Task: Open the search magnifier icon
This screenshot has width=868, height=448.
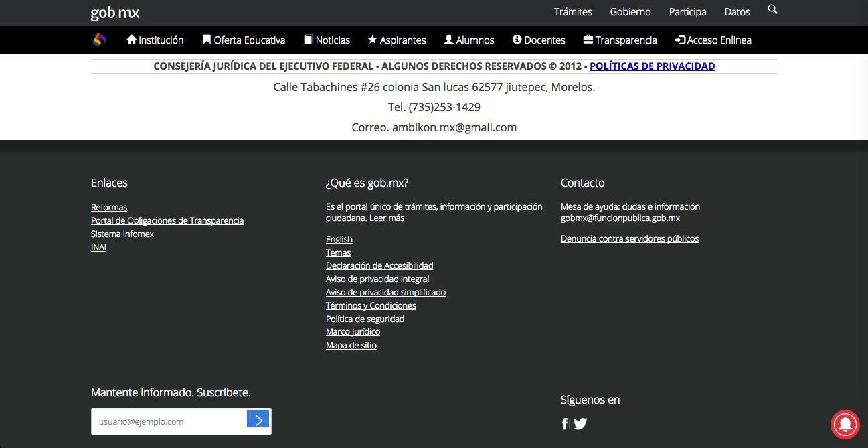Action: 772,9
